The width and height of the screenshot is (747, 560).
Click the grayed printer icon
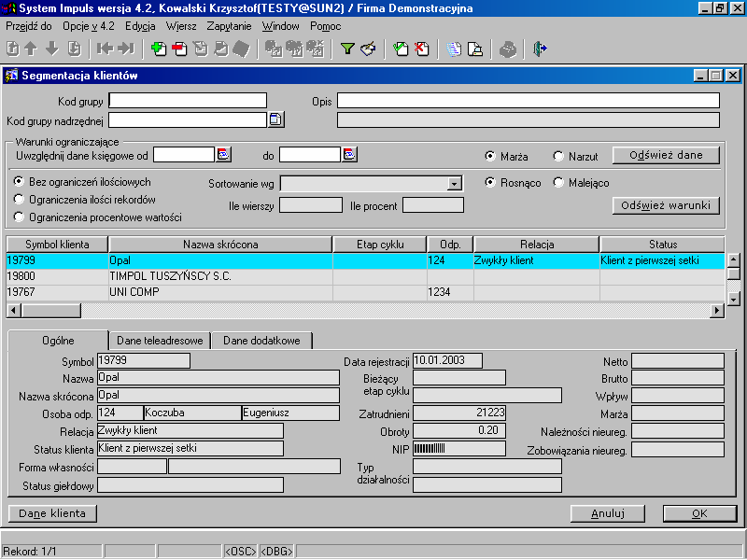click(x=507, y=49)
